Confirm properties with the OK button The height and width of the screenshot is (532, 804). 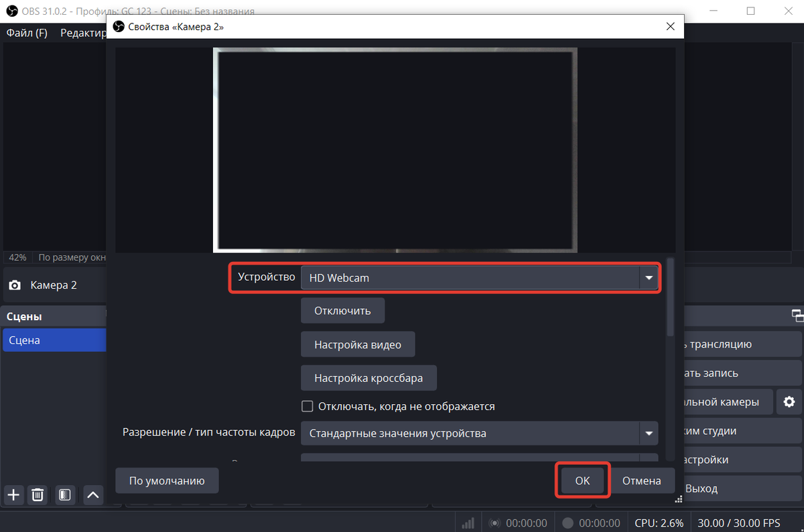pos(582,480)
